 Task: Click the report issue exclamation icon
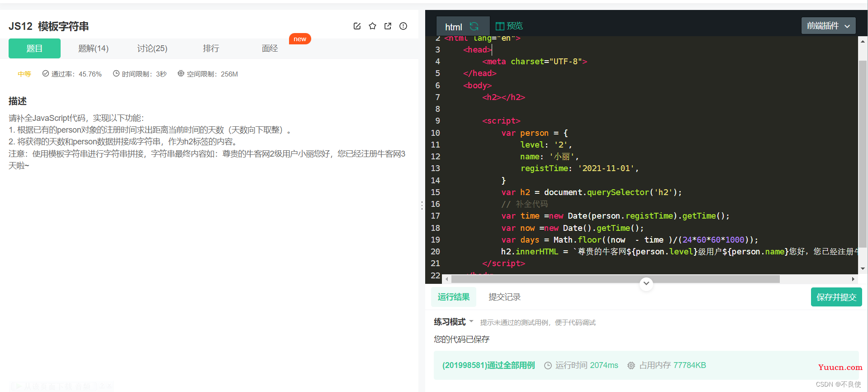(x=403, y=26)
